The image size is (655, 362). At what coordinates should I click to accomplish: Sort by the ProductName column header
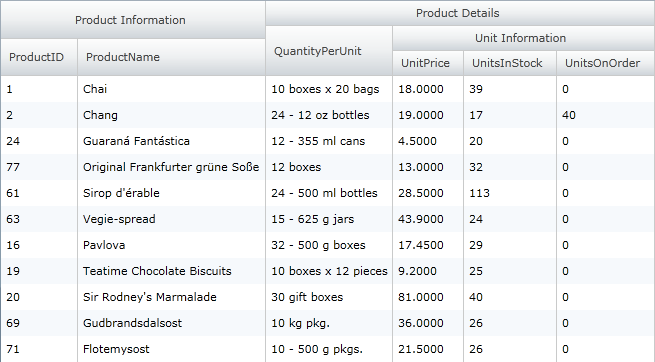(172, 57)
